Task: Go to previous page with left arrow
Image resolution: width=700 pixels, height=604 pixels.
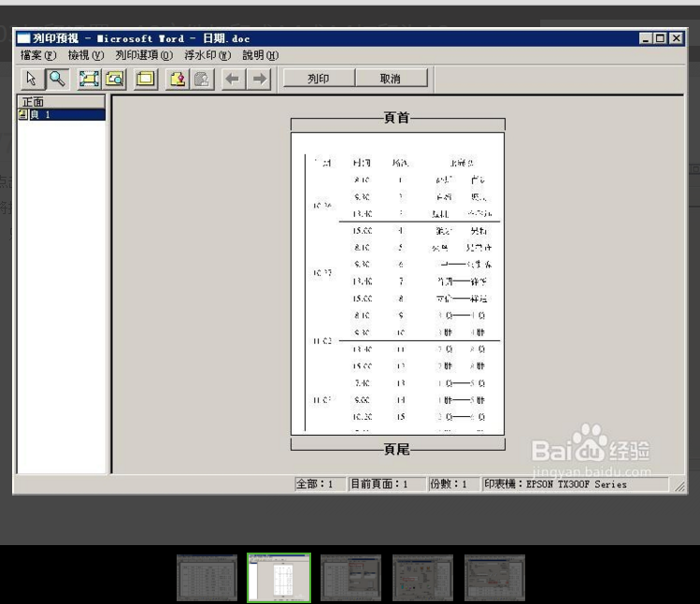Action: pos(233,79)
